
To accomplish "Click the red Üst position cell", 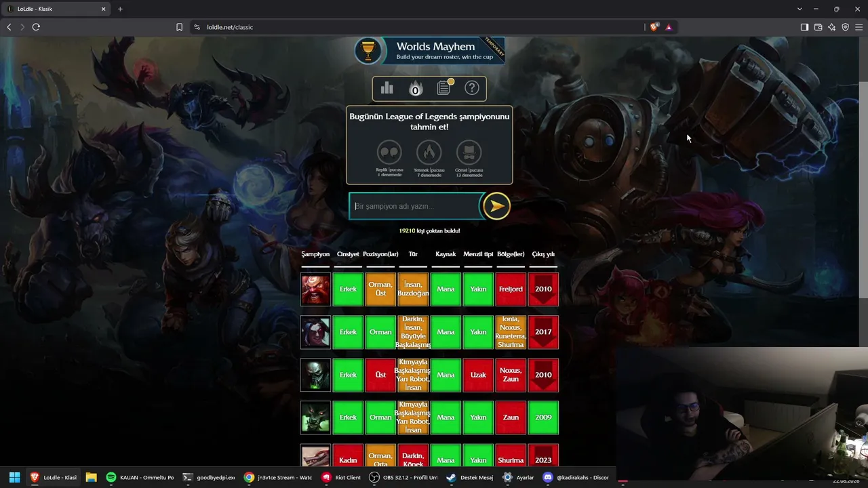I will pos(380,375).
